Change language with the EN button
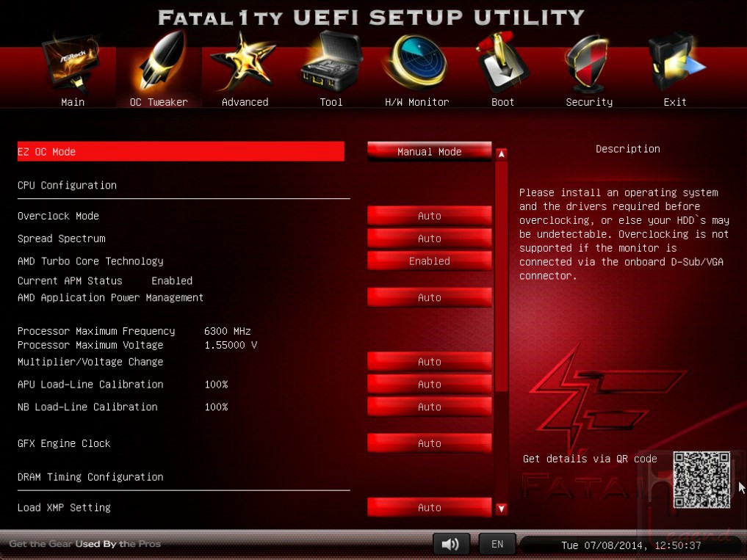Image resolution: width=747 pixels, height=560 pixels. point(497,544)
